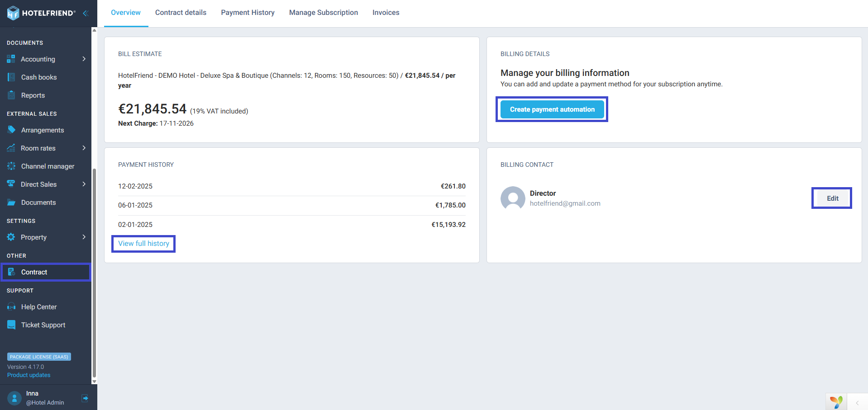Open Help Center headset icon
This screenshot has width=868, height=410.
coord(11,307)
